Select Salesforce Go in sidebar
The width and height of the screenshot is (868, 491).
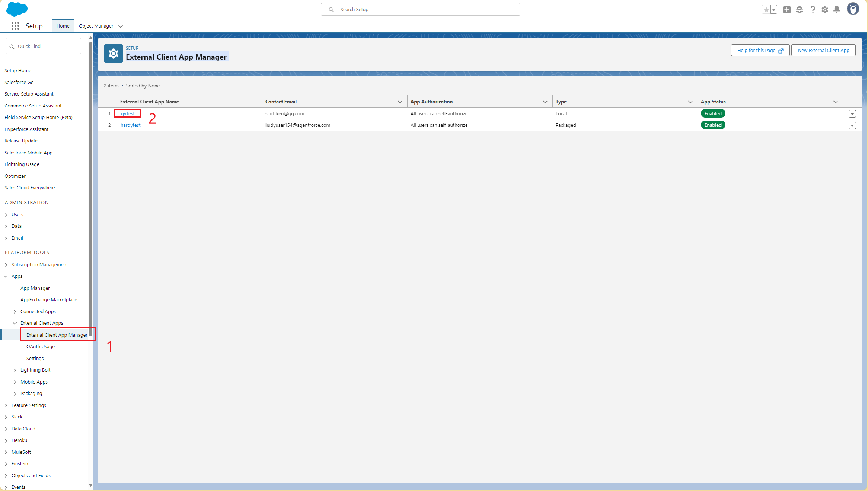click(19, 82)
